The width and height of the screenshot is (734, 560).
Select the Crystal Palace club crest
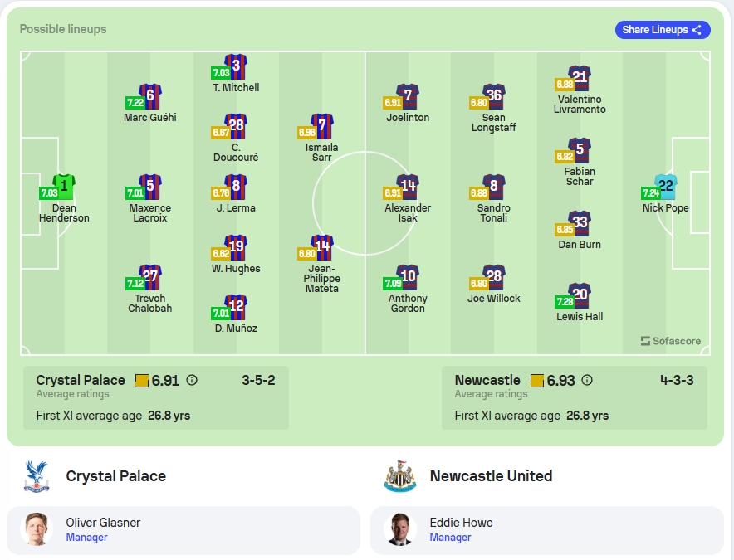(x=37, y=475)
